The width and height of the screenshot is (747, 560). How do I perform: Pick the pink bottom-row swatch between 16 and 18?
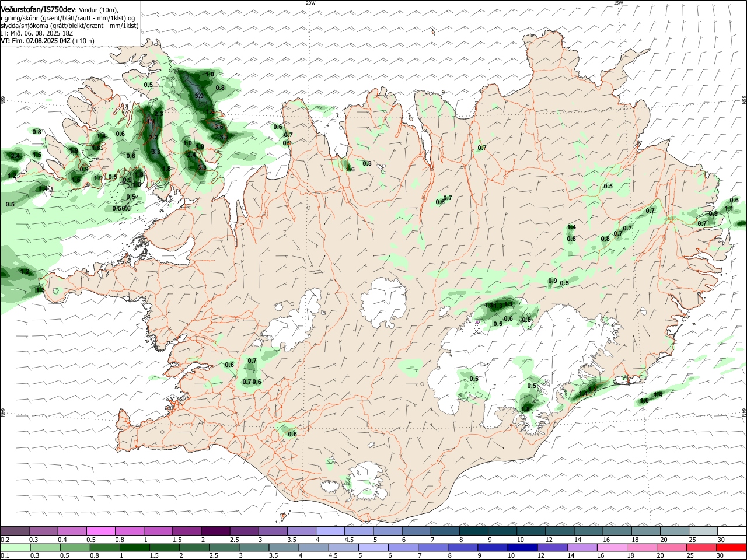(x=612, y=547)
